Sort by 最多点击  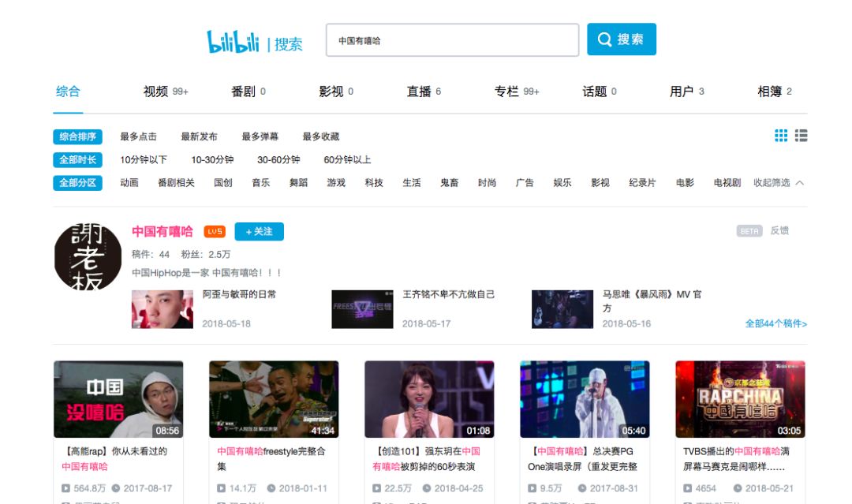tap(139, 136)
